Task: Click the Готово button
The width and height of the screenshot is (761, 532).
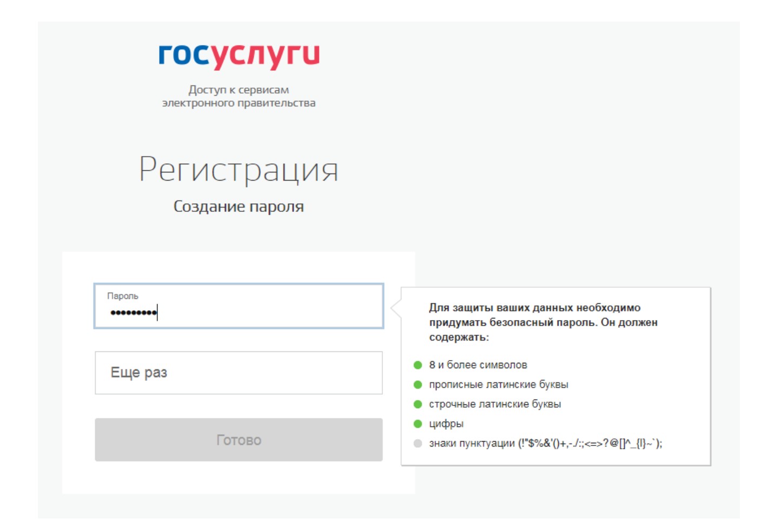Action: (x=239, y=440)
